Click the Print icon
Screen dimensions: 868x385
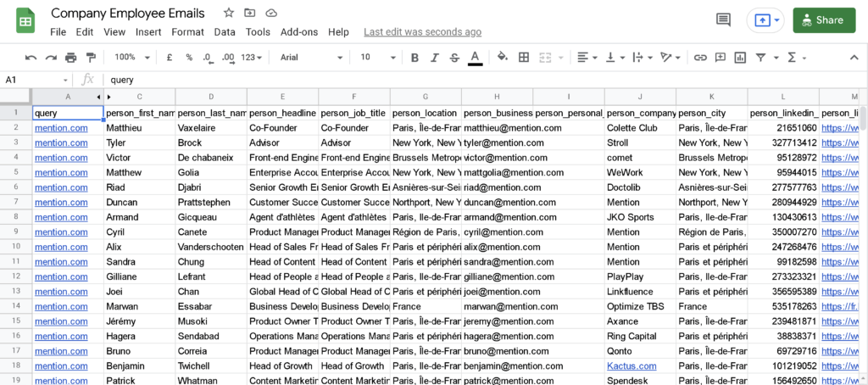71,58
